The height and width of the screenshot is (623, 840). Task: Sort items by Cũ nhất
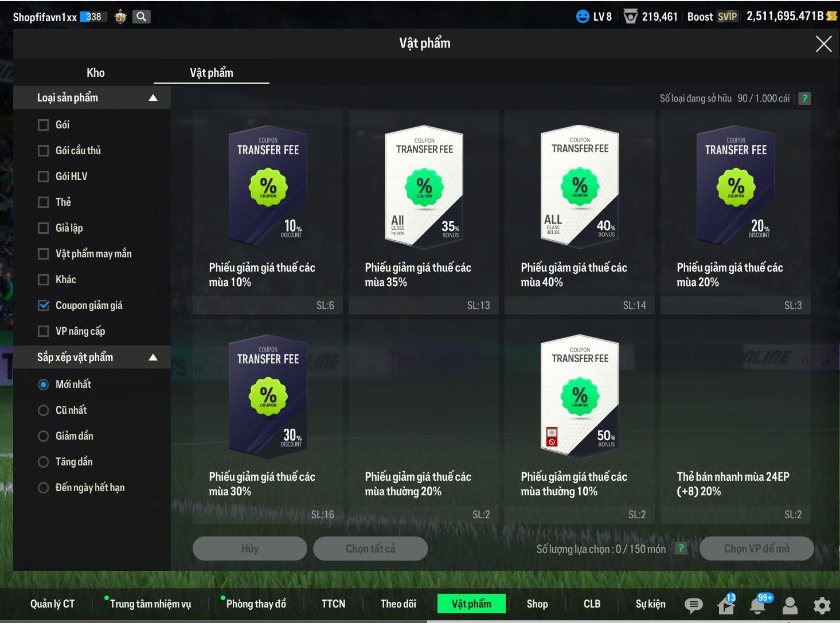43,410
